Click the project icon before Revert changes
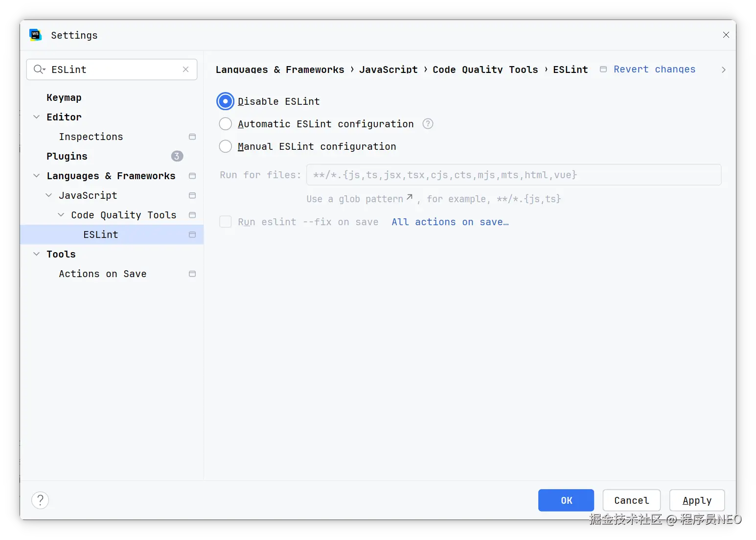 click(x=603, y=70)
